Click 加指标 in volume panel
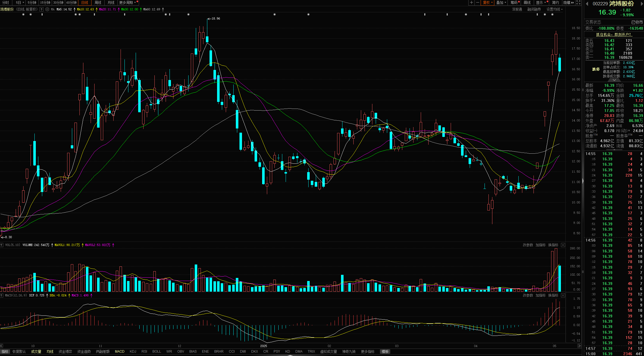Screen dimensions: 644x356 point(540,245)
